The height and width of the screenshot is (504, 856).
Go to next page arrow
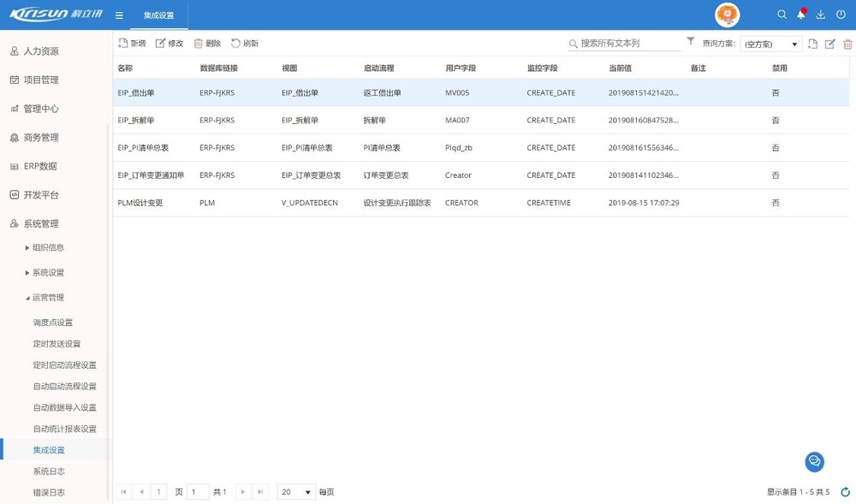coord(243,492)
